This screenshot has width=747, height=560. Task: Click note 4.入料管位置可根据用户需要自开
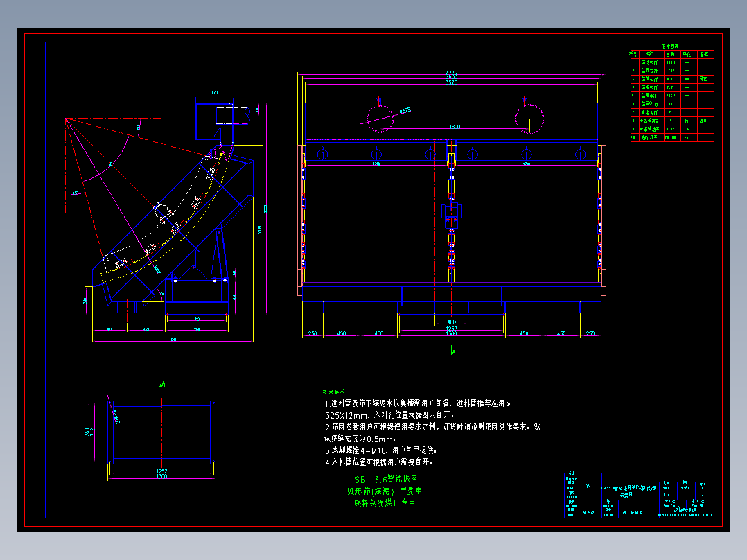tap(379, 462)
